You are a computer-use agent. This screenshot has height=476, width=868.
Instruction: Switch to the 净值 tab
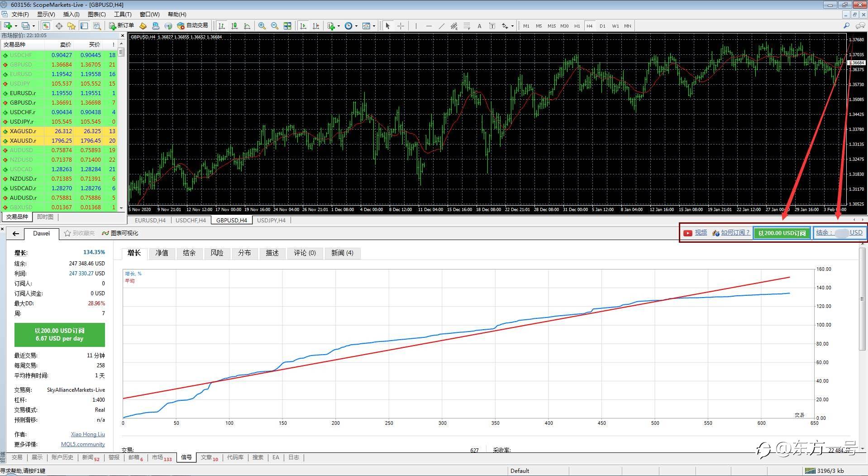pos(162,253)
